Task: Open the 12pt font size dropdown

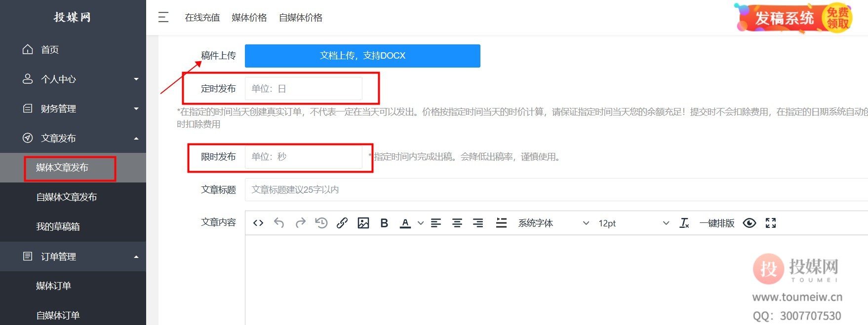Action: (x=633, y=223)
